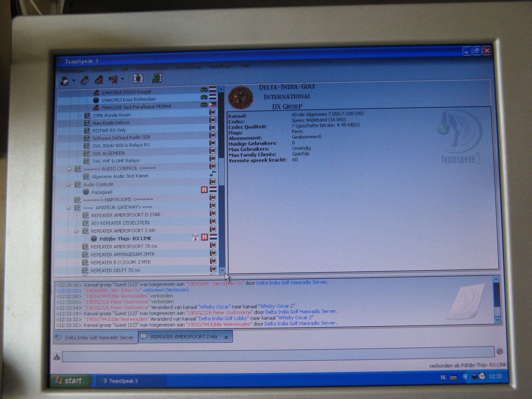Select user 19WO953 Koos Rotterdam
Image resolution: width=532 pixels, height=399 pixels.
coord(128,100)
